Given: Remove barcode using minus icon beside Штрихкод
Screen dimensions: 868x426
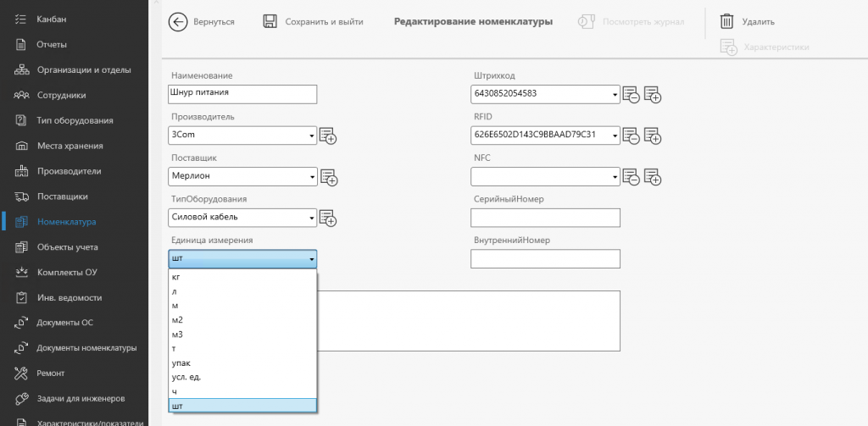Looking at the screenshot, I should point(631,95).
